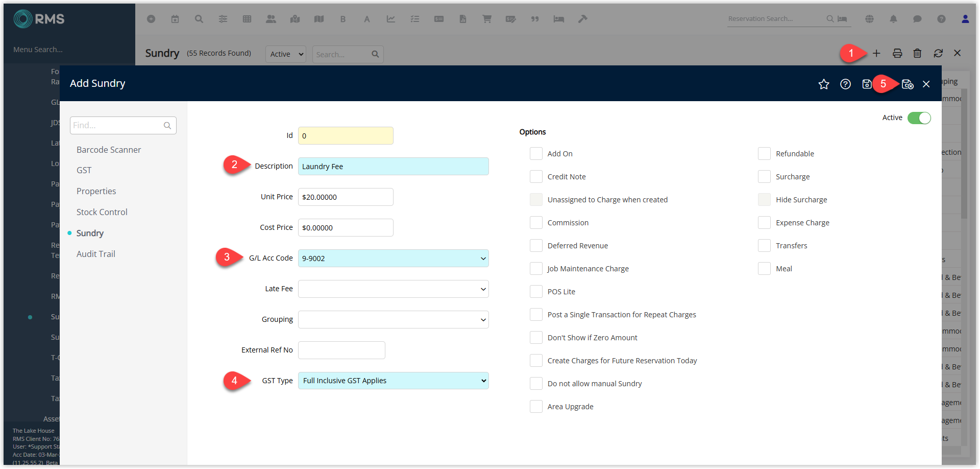Open the sliders settings icon in top toolbar
The height and width of the screenshot is (469, 980).
pos(223,19)
